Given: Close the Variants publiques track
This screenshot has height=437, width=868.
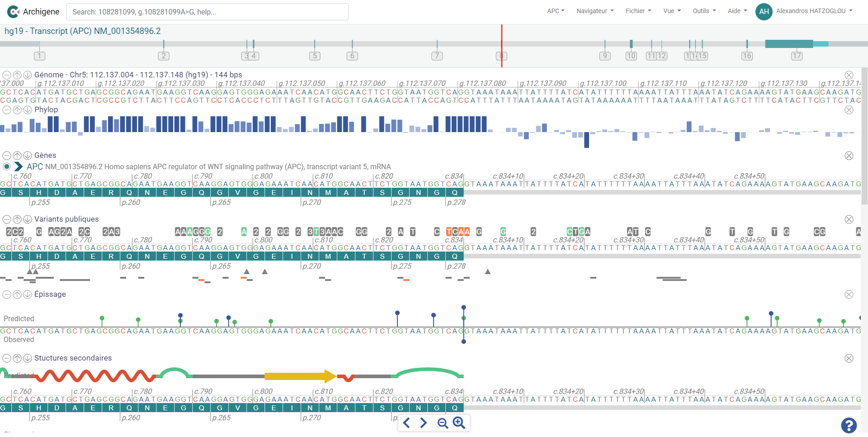Looking at the screenshot, I should (x=849, y=219).
